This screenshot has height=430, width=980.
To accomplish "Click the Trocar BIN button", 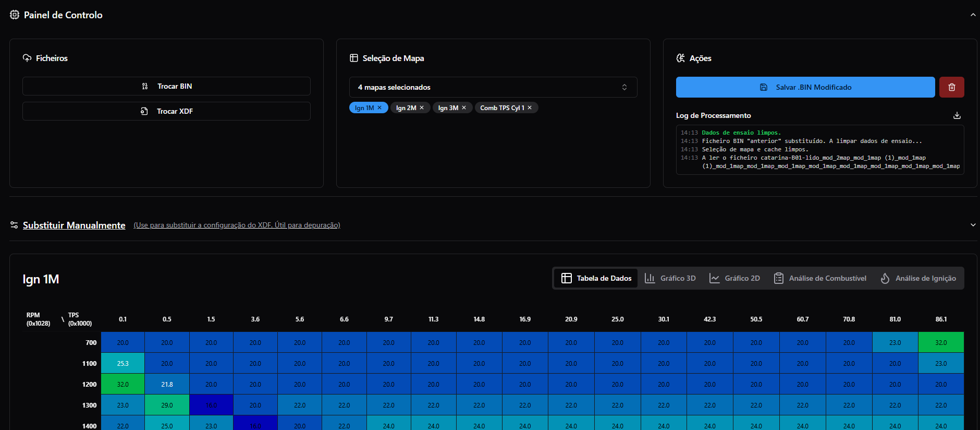I will [166, 86].
